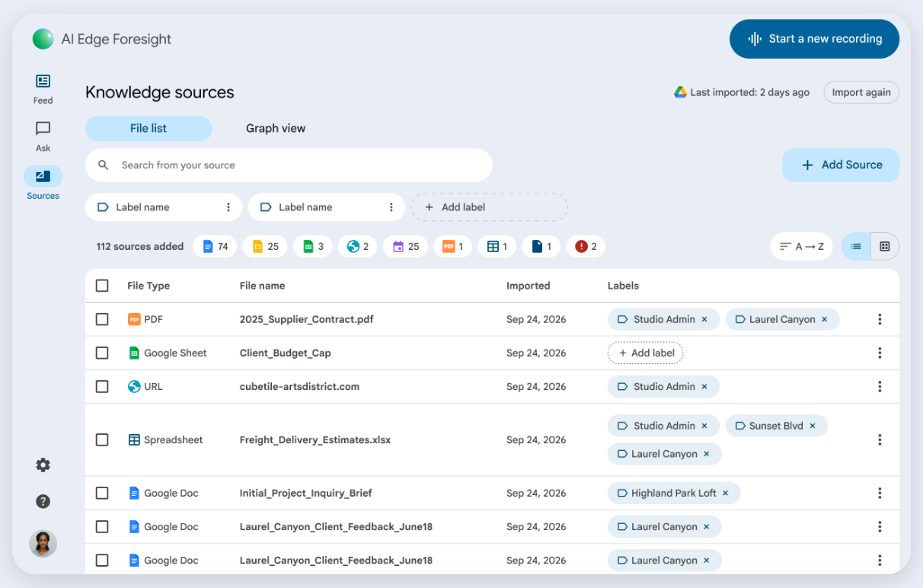The image size is (923, 588).
Task: Open options menu of second Label name chip
Action: pos(391,207)
